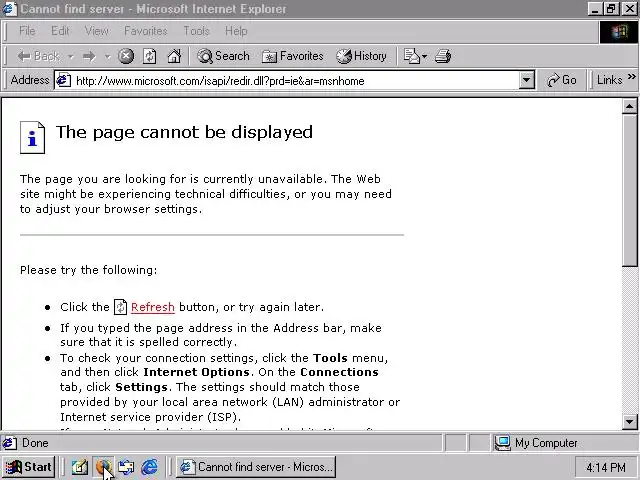Open the File menu
The image size is (640, 480).
27,31
